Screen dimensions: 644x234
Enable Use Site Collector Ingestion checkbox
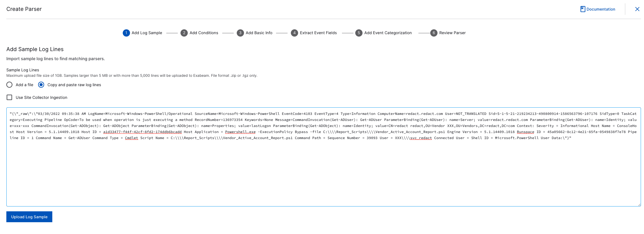click(10, 98)
